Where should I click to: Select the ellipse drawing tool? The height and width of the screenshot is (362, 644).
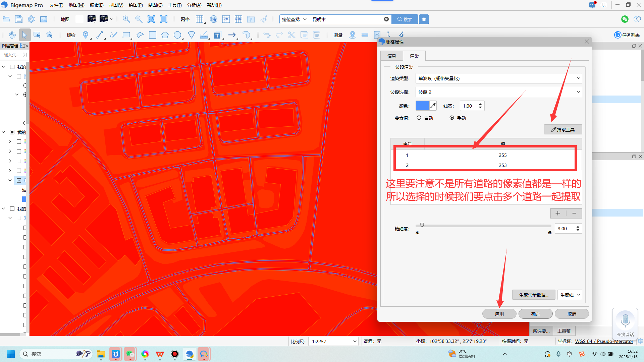177,35
